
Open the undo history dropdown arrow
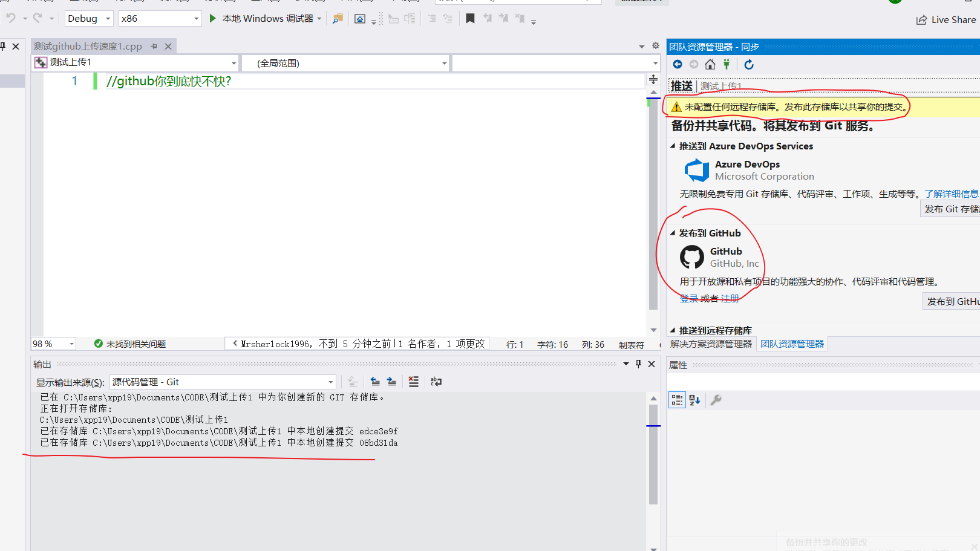25,19
